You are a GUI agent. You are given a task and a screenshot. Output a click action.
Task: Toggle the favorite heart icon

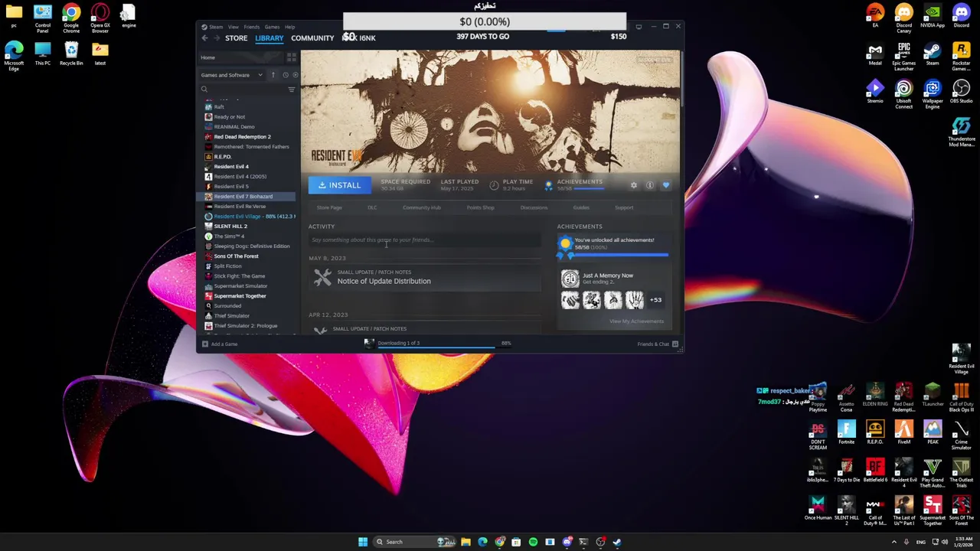[665, 185]
